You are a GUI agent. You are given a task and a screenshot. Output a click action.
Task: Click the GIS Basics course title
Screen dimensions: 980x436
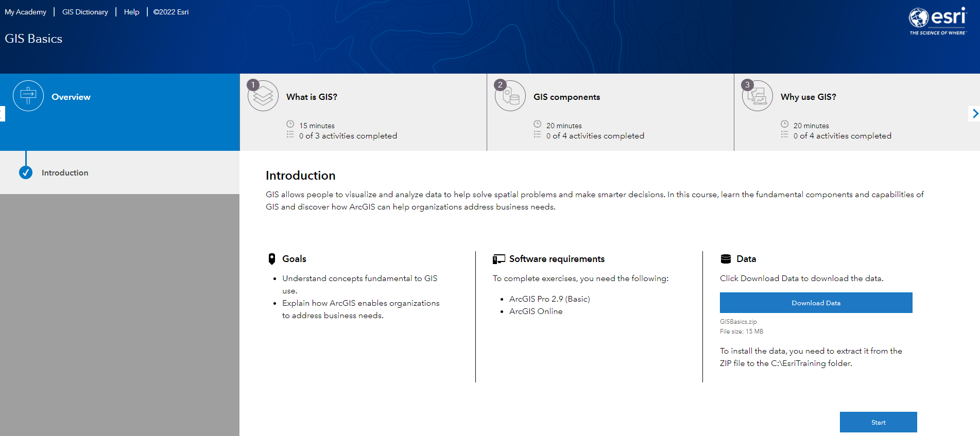[x=33, y=39]
